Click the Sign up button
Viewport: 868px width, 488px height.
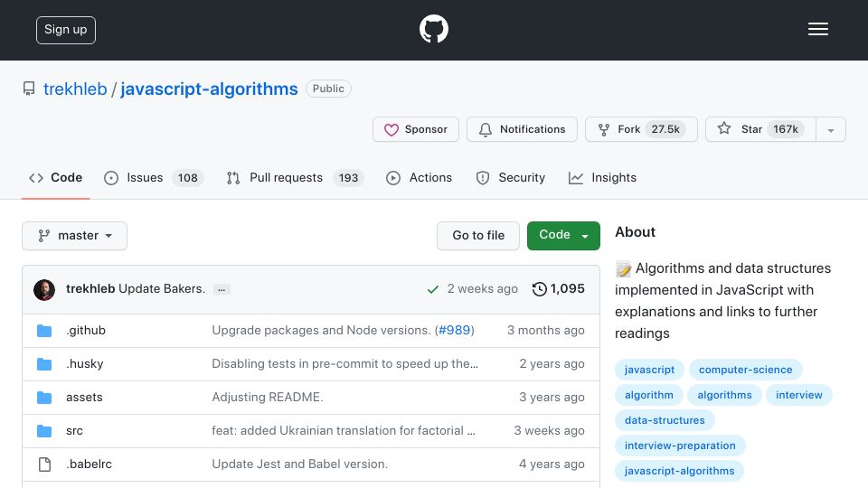(x=66, y=30)
